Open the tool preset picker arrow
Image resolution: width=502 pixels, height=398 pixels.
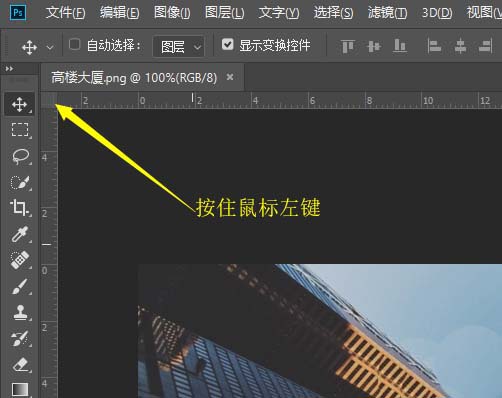(x=50, y=48)
